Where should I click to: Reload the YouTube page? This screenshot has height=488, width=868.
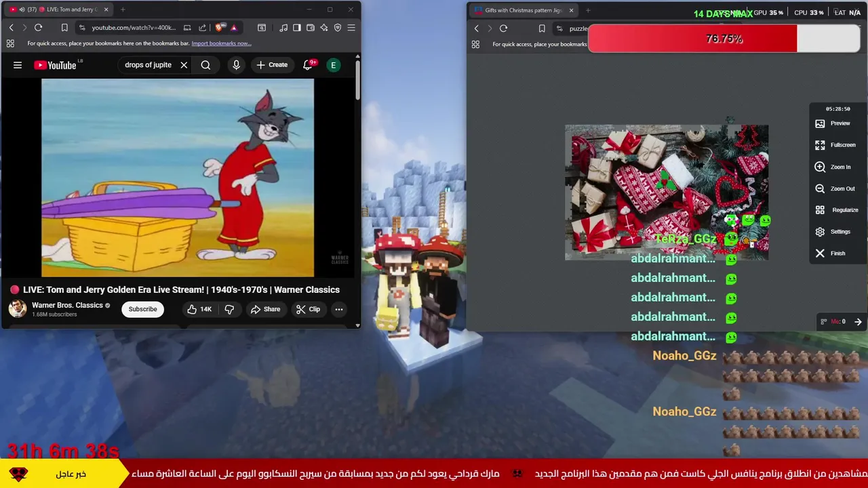point(38,28)
